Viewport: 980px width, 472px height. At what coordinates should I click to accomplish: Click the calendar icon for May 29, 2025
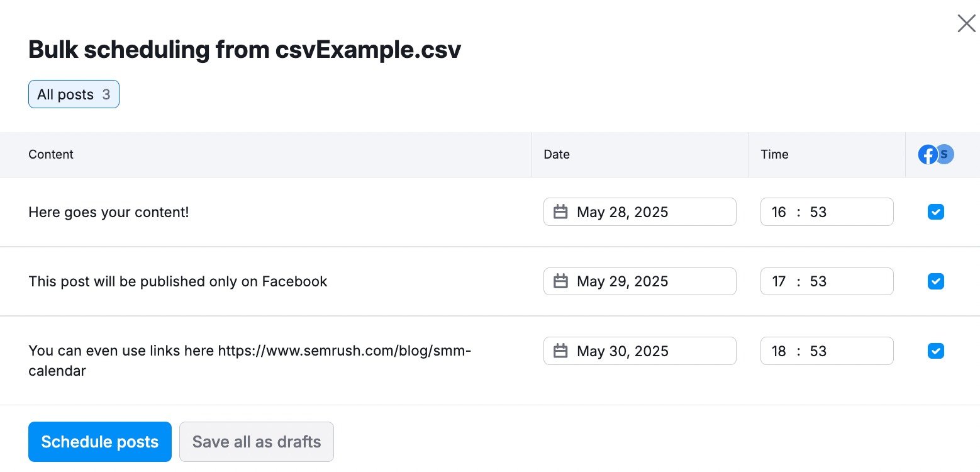(560, 281)
